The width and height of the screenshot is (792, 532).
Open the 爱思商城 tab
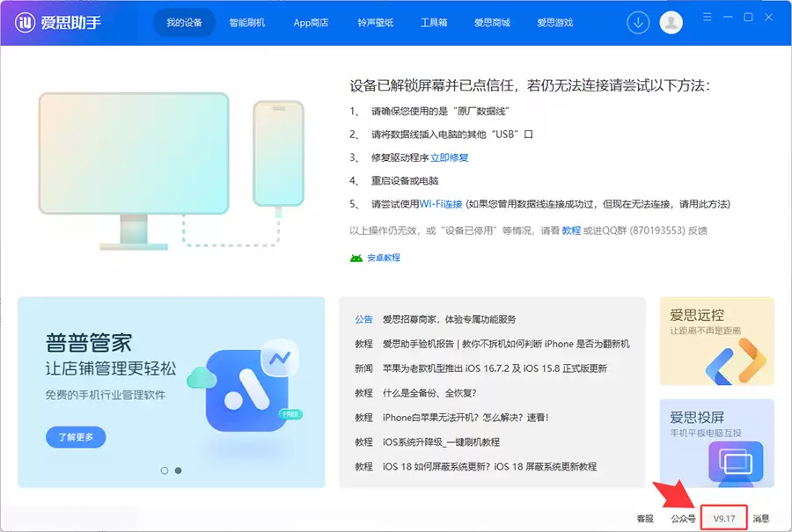492,23
